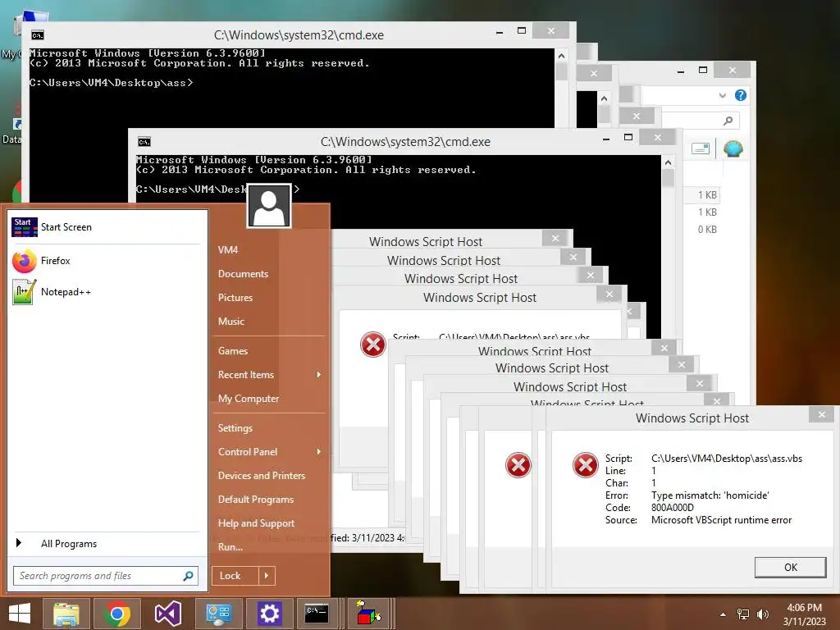
Task: Click the volume speaker tray icon
Action: pyautogui.click(x=762, y=614)
